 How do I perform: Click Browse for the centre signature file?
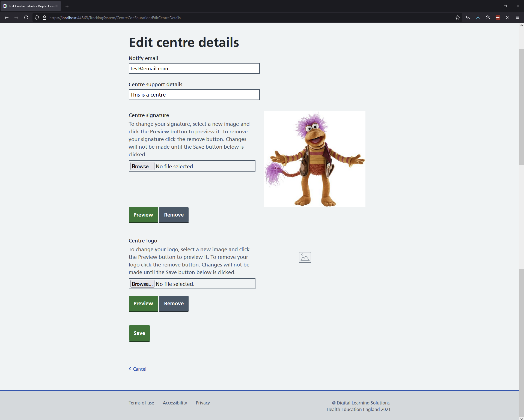(142, 166)
